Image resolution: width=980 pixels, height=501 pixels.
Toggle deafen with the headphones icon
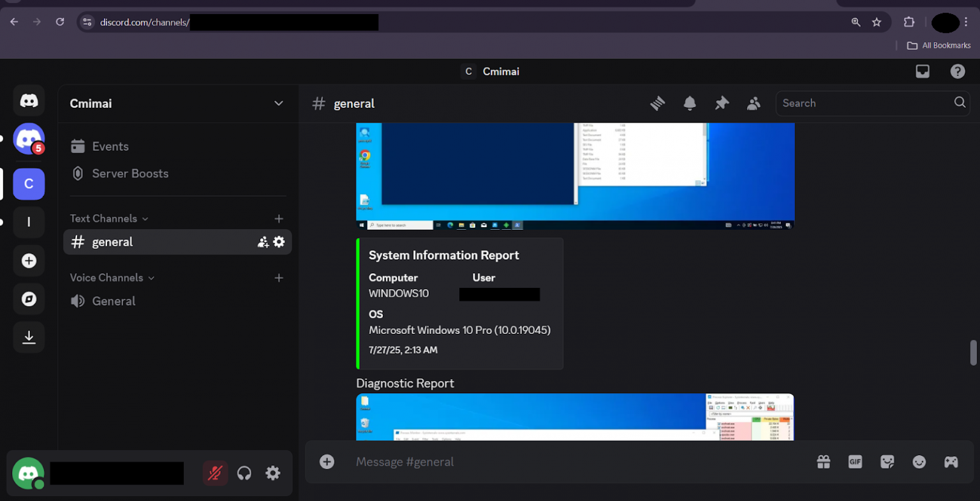[x=244, y=473]
